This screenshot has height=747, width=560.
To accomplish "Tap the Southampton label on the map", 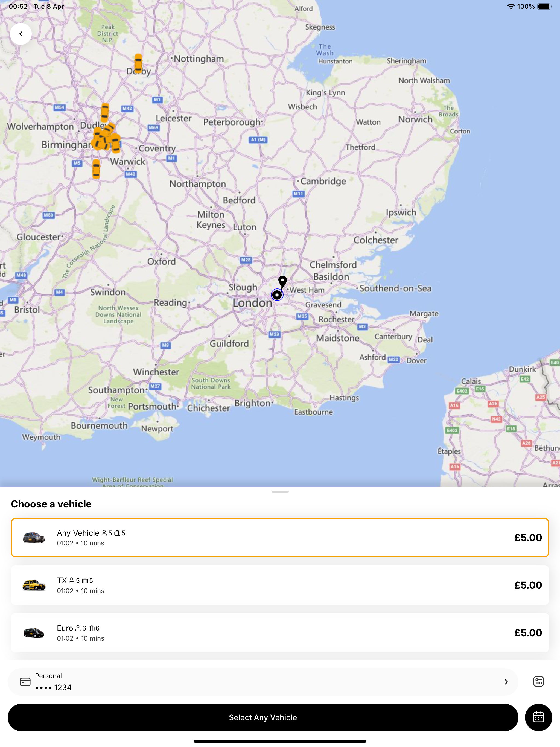I will click(116, 390).
